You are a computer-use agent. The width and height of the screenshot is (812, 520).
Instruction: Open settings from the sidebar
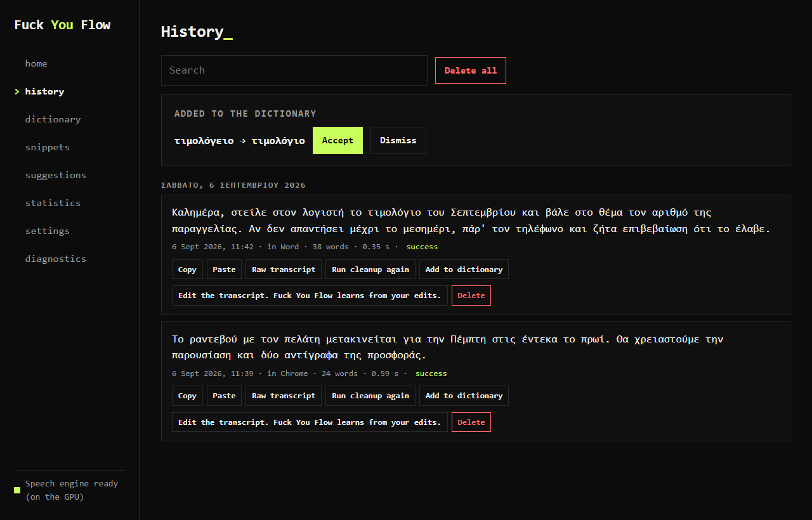(x=47, y=231)
